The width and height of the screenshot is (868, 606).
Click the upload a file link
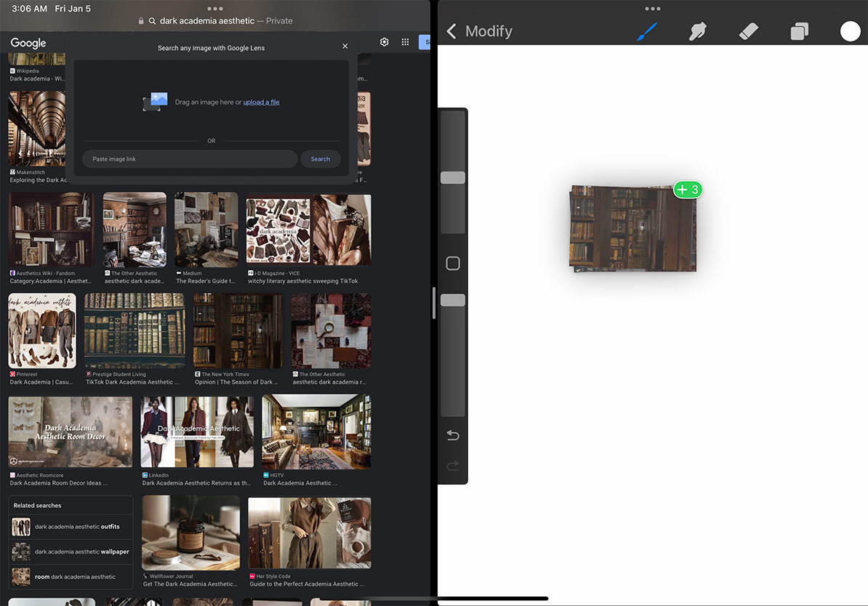pos(261,102)
